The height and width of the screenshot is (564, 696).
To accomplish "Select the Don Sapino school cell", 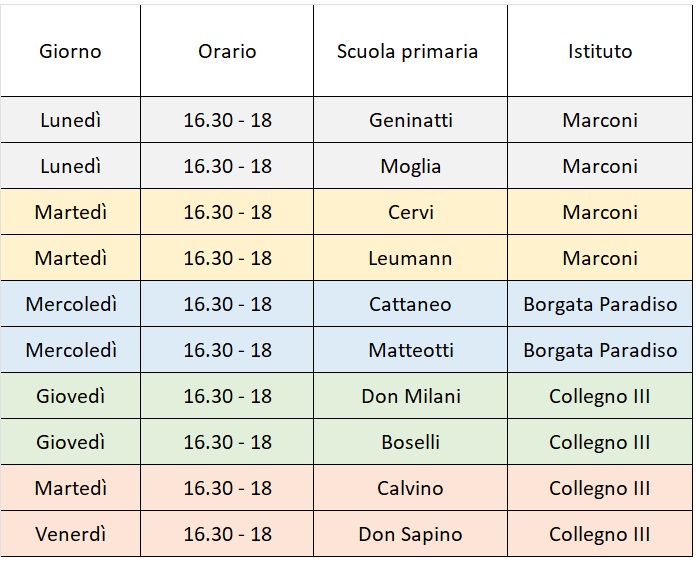I will [x=410, y=534].
